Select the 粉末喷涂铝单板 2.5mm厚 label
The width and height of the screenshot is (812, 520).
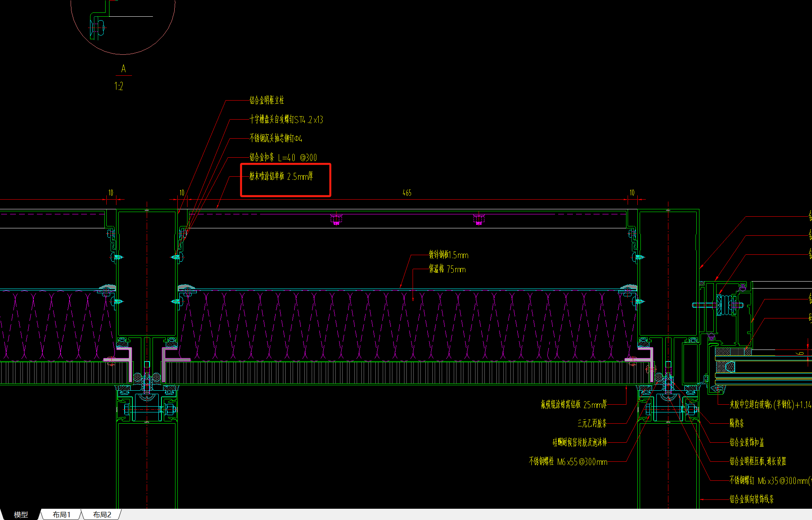click(x=281, y=176)
